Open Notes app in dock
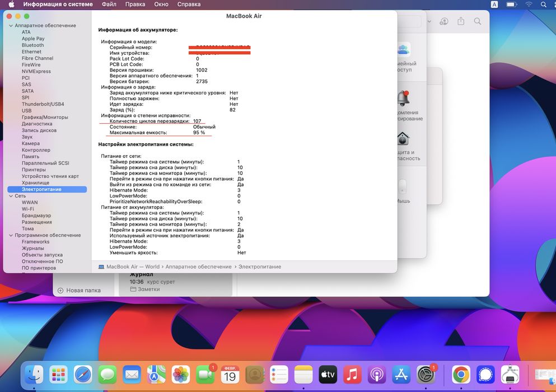Screen dimensions: 556x392 tap(303, 374)
